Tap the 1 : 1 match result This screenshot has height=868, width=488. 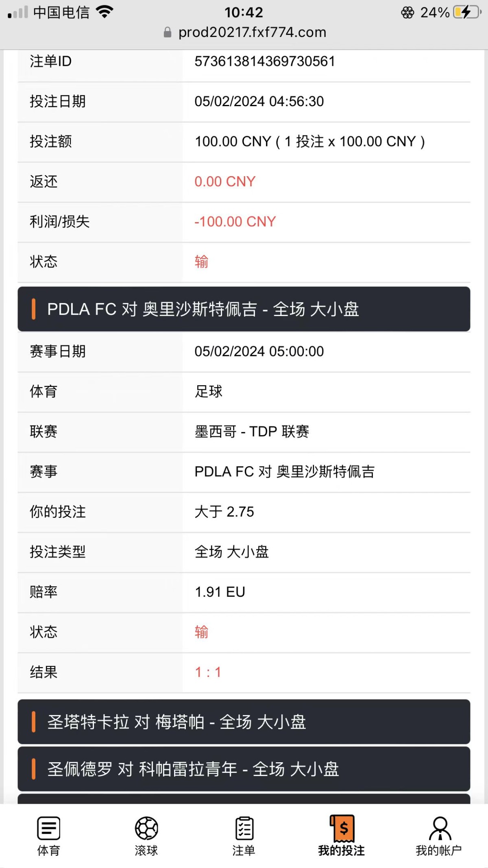pos(208,672)
